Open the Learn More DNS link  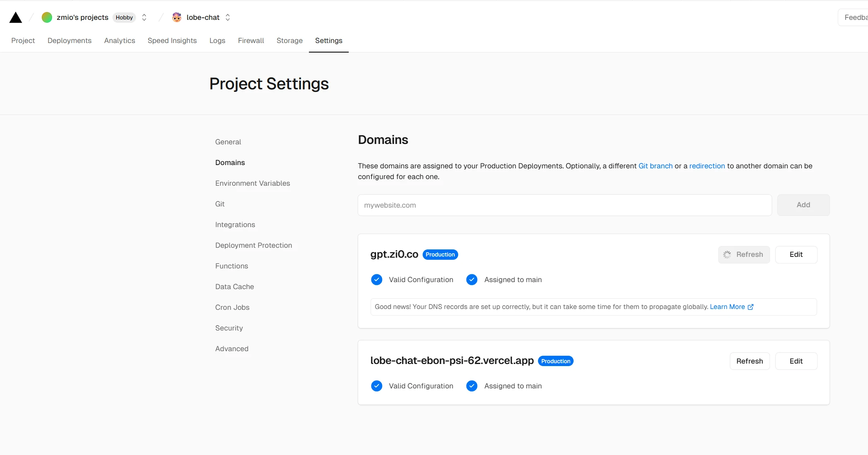727,307
